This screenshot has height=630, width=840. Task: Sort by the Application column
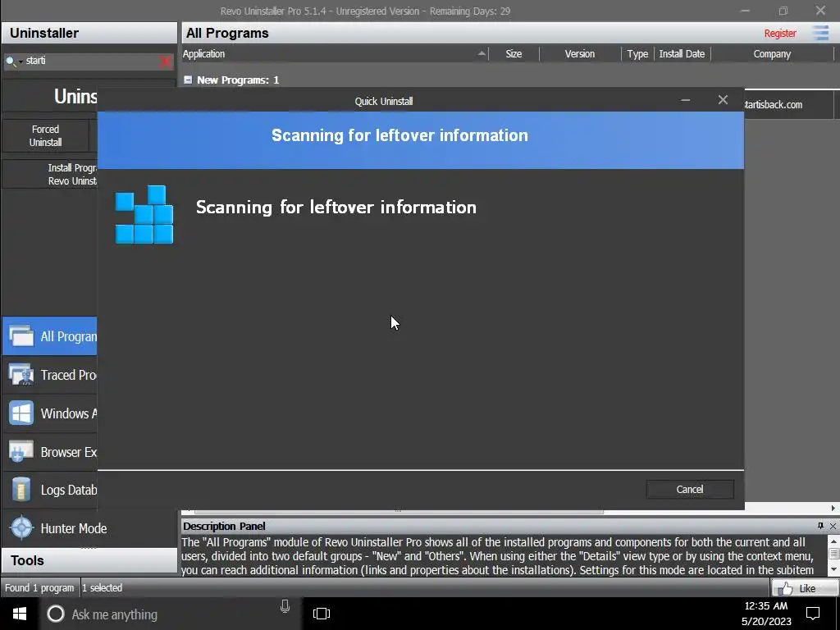point(335,53)
